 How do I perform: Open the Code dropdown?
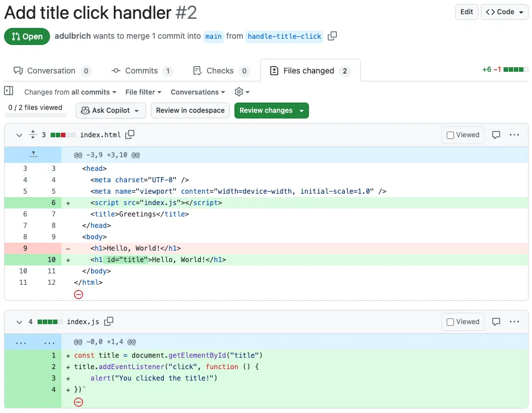pos(504,12)
